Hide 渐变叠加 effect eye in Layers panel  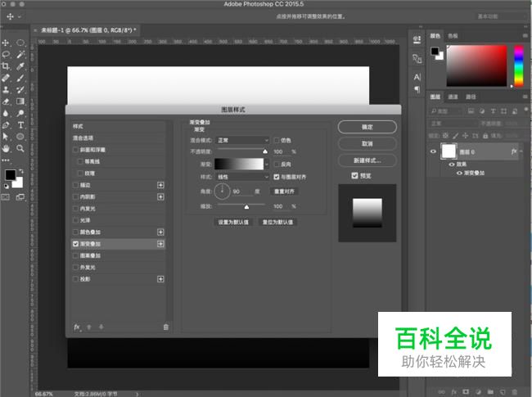tap(459, 173)
